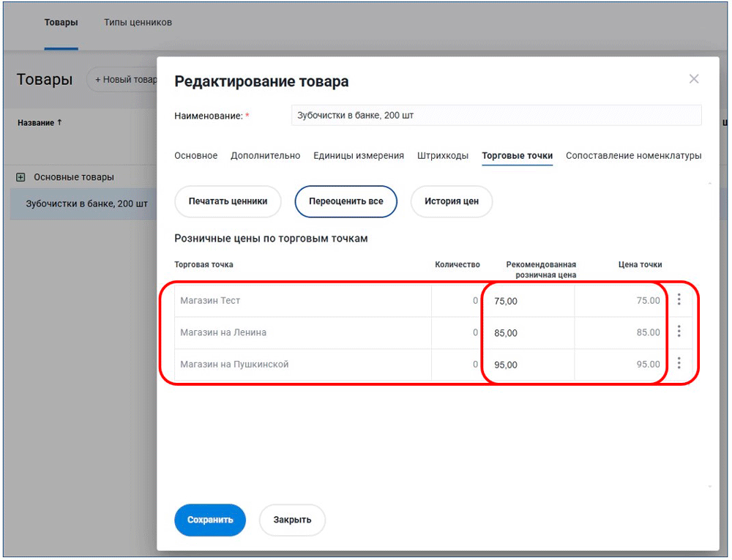
Task: Open the three-dot menu for Магазин на Пушкинской
Action: click(679, 363)
